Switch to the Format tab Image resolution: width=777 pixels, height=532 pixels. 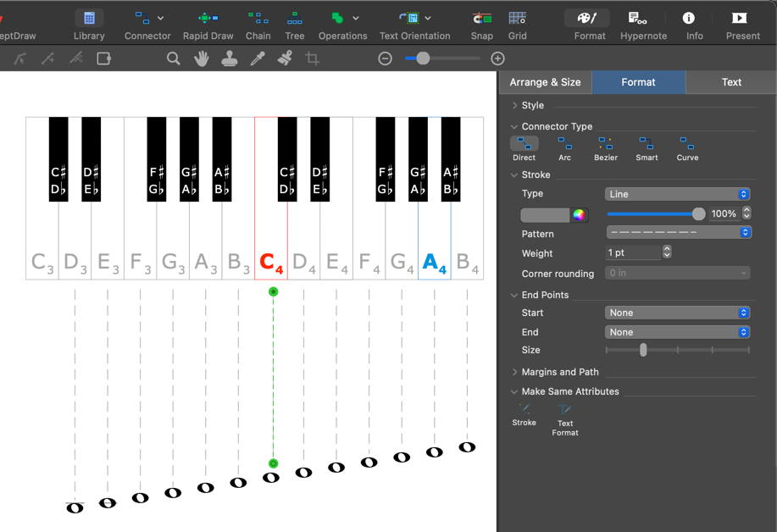[638, 82]
